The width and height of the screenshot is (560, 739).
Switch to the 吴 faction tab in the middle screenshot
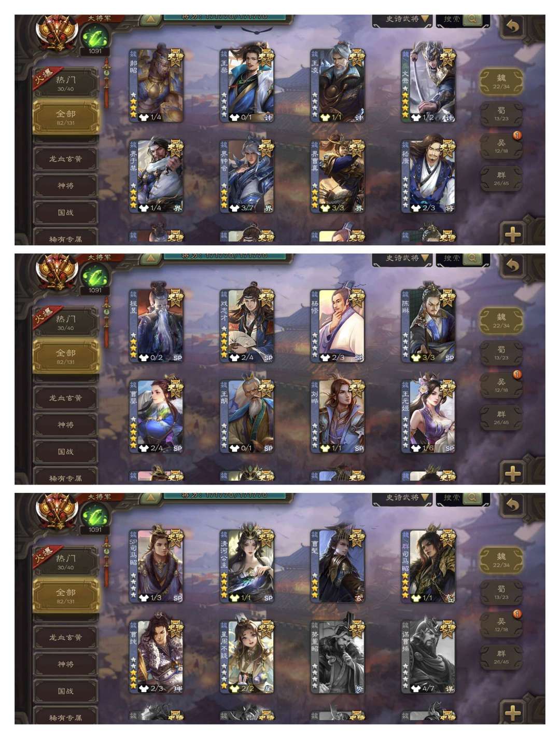(x=501, y=385)
